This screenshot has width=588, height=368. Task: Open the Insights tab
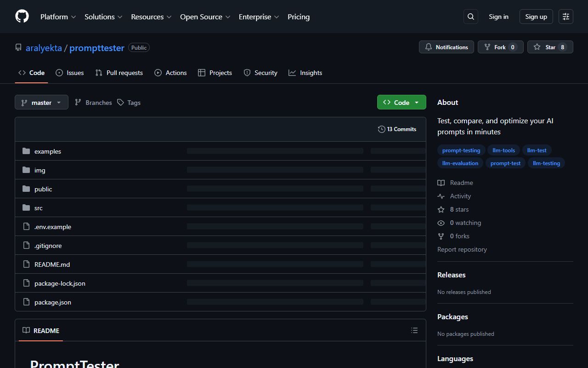pos(305,73)
